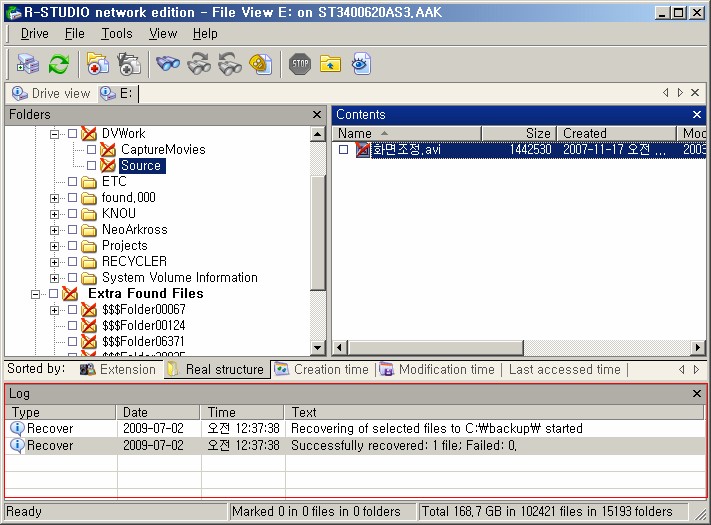The height and width of the screenshot is (525, 711).
Task: Close the Log panel
Action: click(697, 394)
